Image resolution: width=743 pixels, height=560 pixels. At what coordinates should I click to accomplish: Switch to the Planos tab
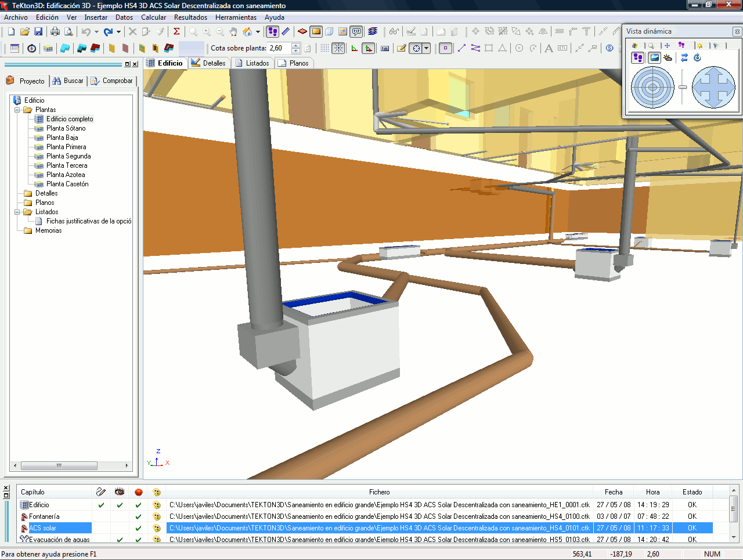coord(294,63)
